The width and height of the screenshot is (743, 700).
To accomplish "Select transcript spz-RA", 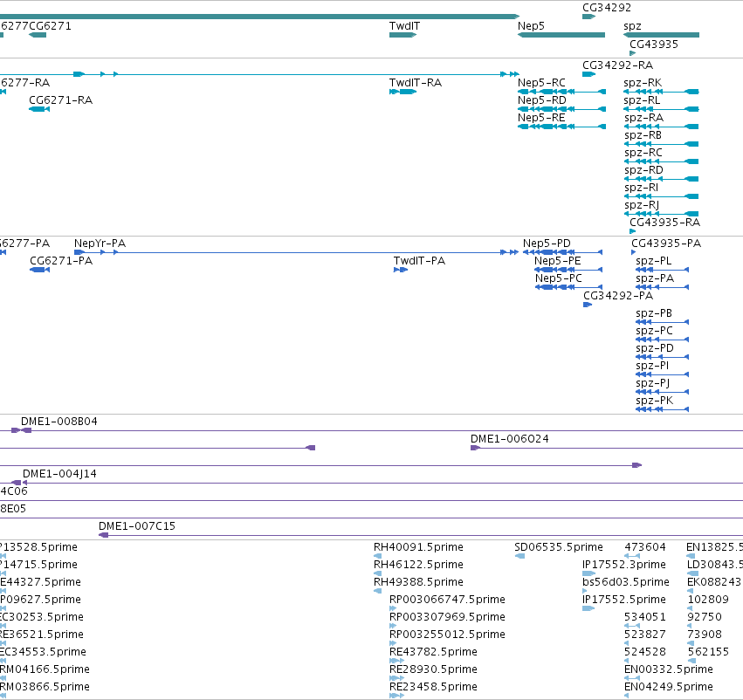I will click(x=662, y=127).
